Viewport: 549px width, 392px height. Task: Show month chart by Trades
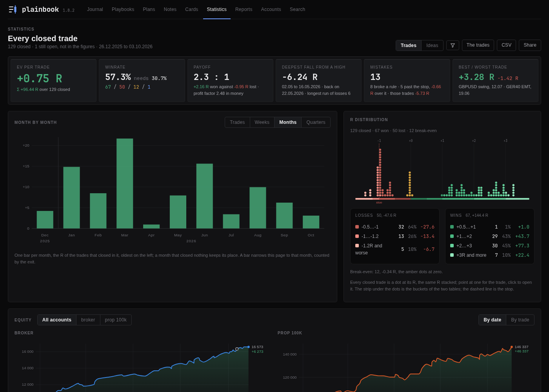coord(237,122)
